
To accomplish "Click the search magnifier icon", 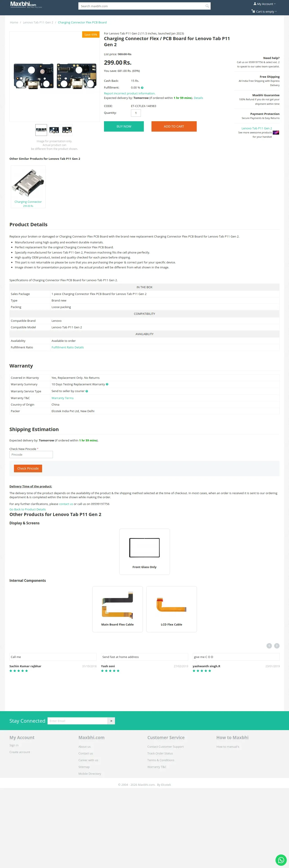I will [x=207, y=6].
